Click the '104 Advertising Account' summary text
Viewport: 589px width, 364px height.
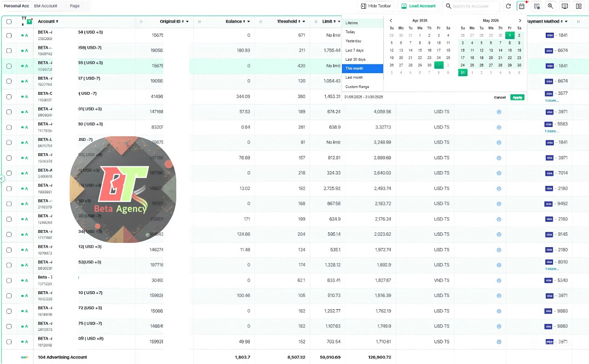(x=63, y=357)
